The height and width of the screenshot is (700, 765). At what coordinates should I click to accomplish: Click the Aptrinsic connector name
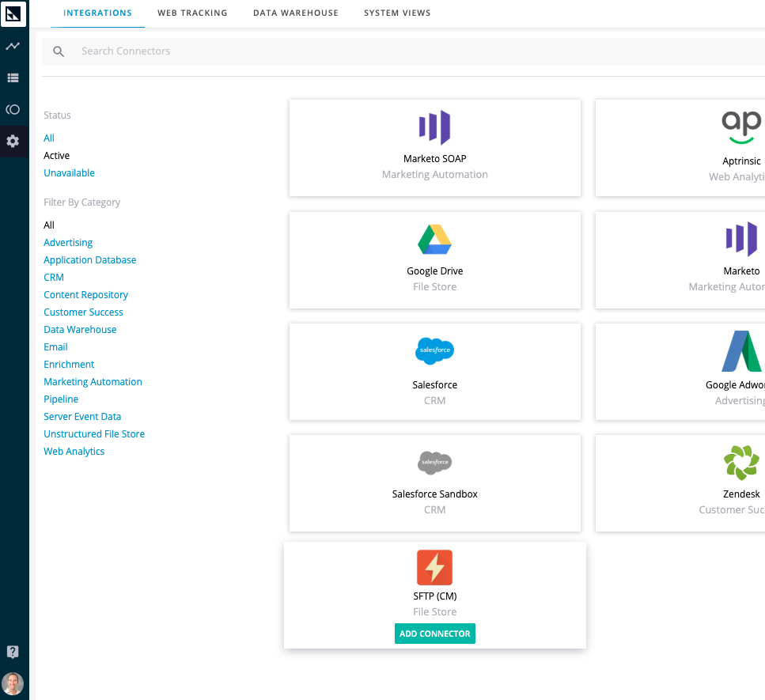[741, 161]
